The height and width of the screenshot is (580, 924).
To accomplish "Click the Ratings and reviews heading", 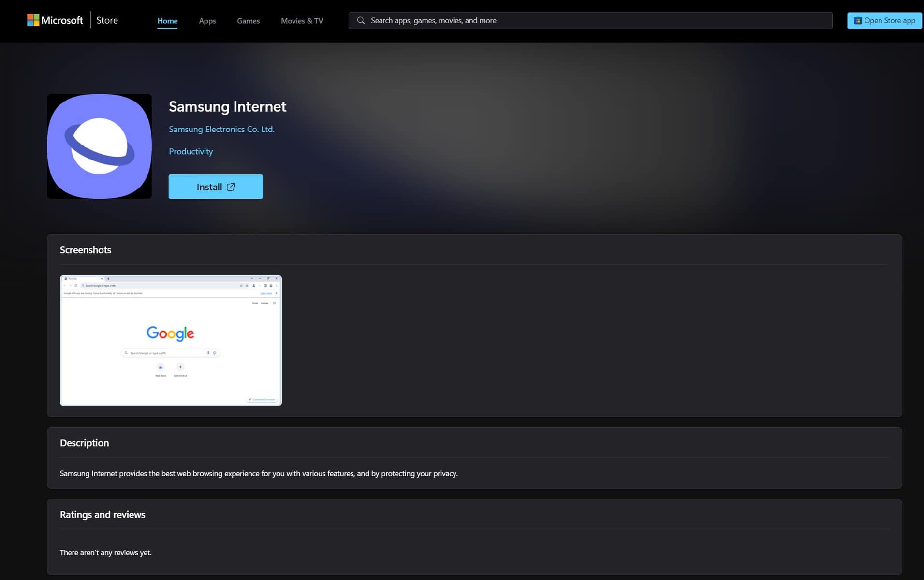I will (102, 514).
